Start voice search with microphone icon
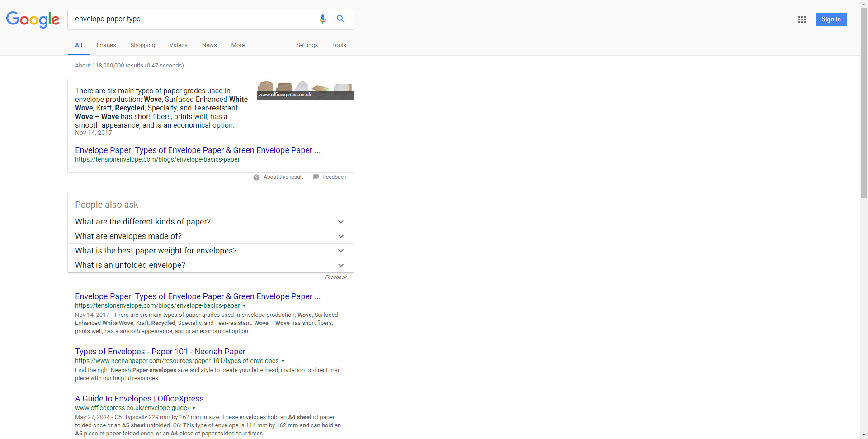This screenshot has width=868, height=439. click(322, 19)
